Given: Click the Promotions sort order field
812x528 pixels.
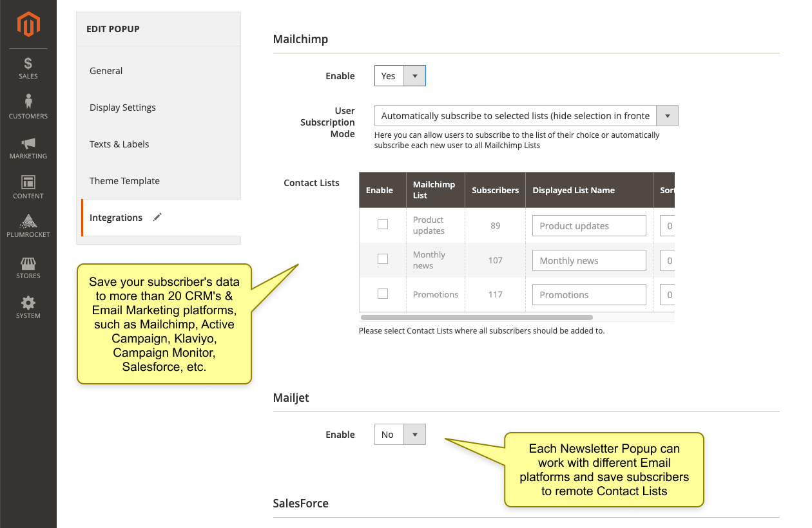Looking at the screenshot, I should coord(667,295).
